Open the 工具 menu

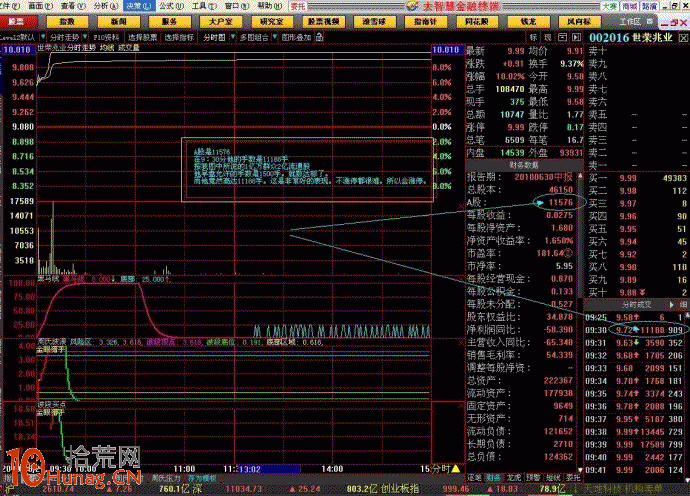point(204,6)
